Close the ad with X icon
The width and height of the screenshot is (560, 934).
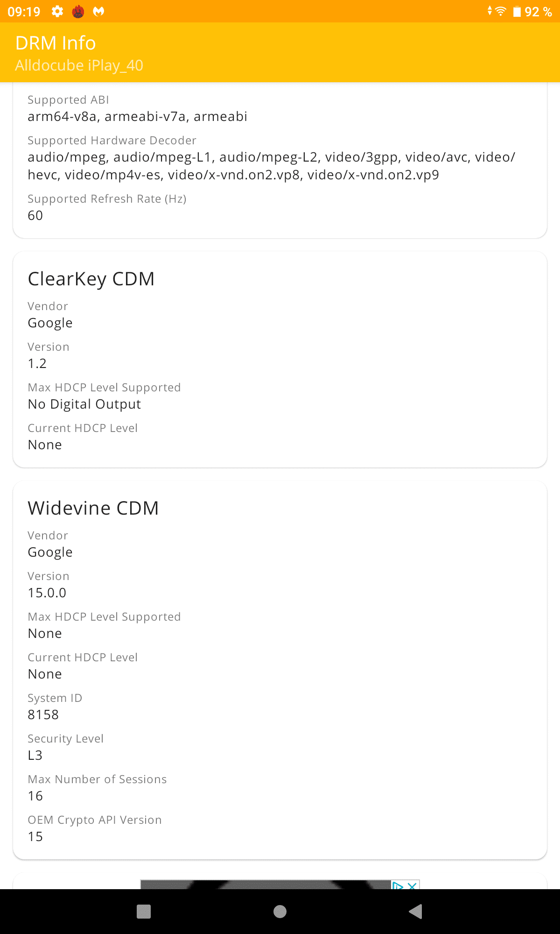click(412, 885)
